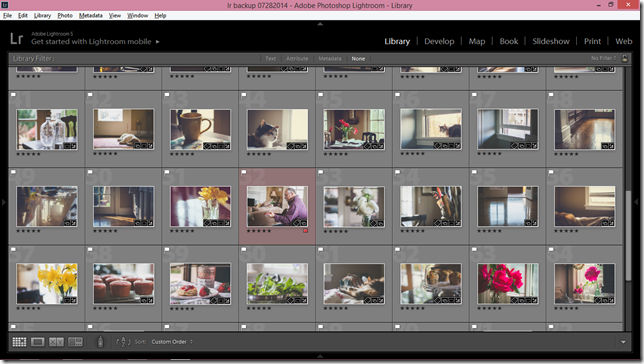Open the Metadata menu
The height and width of the screenshot is (364, 644).
(91, 16)
